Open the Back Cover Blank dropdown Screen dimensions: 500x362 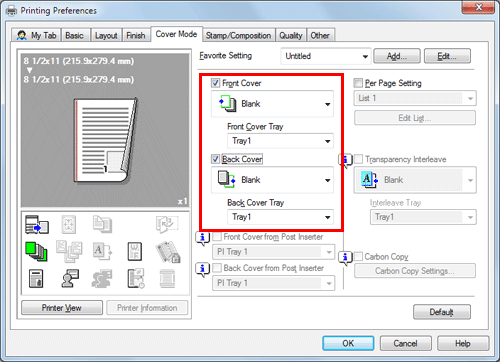pos(272,180)
